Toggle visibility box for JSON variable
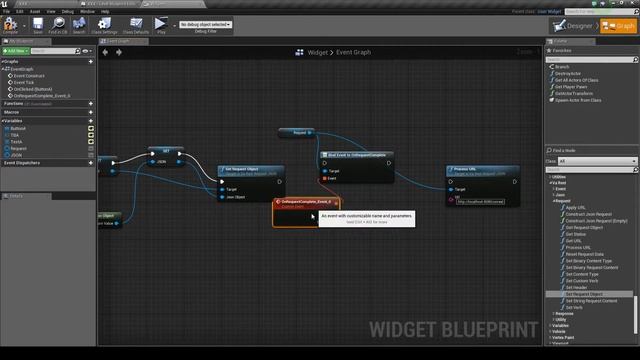This screenshot has height=360, width=640. tap(91, 155)
